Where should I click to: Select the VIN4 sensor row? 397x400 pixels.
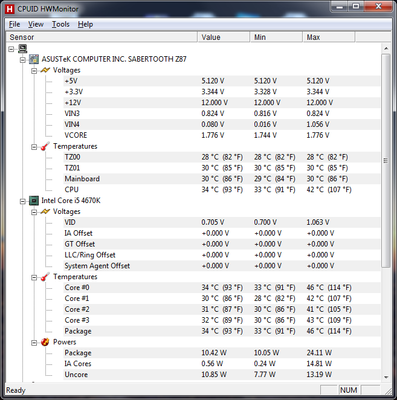point(222,125)
